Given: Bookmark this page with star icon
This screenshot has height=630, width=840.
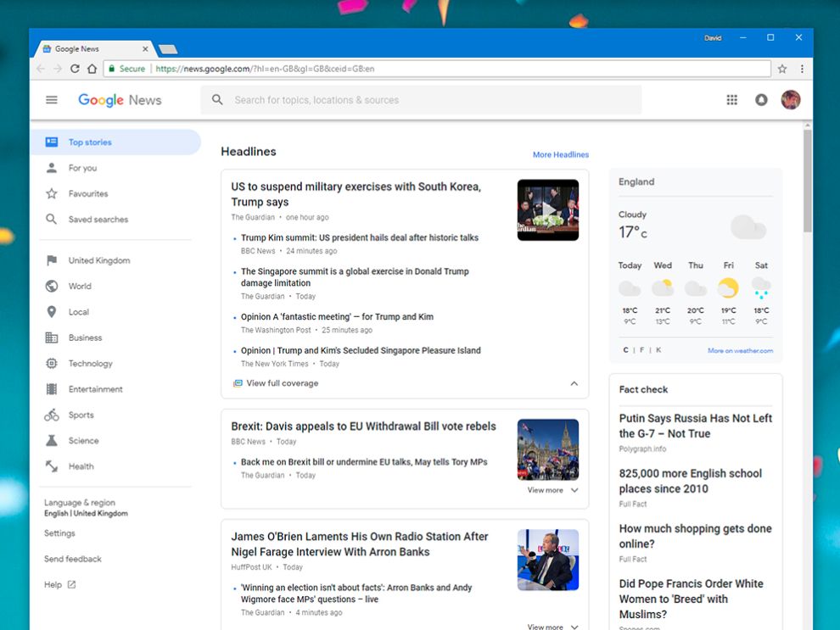Looking at the screenshot, I should (782, 69).
